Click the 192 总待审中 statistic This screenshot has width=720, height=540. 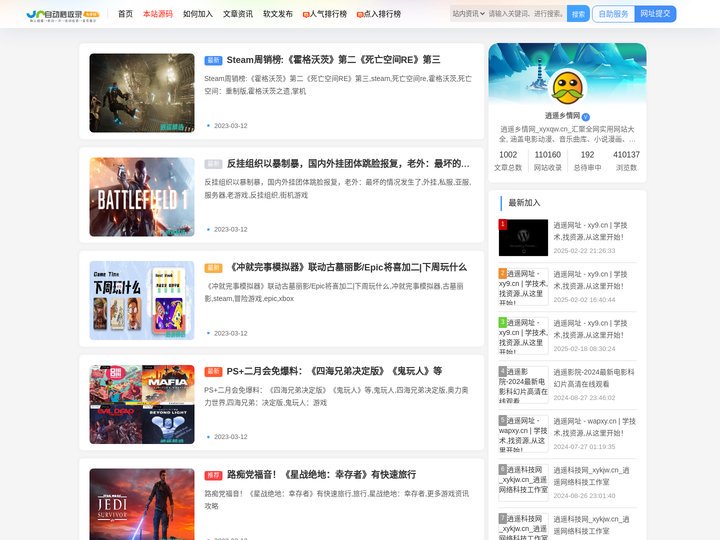(x=587, y=161)
